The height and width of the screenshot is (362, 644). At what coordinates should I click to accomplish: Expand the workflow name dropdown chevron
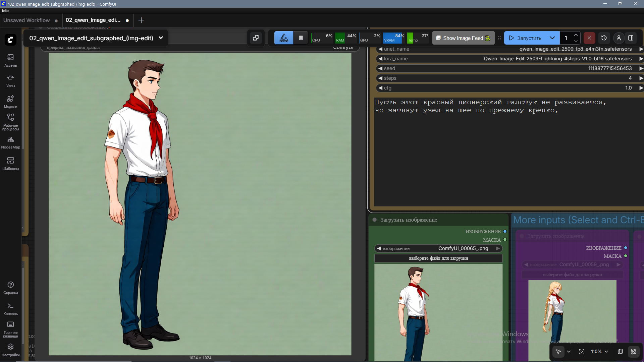click(161, 38)
